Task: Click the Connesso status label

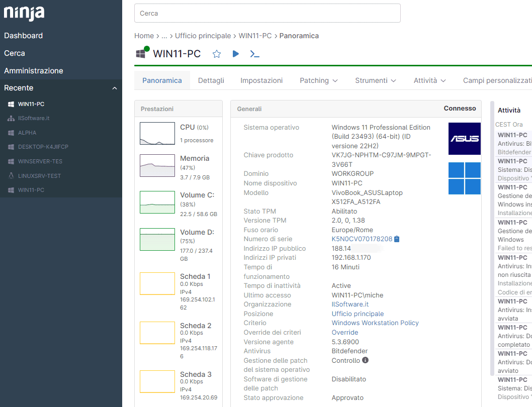Action: point(460,109)
